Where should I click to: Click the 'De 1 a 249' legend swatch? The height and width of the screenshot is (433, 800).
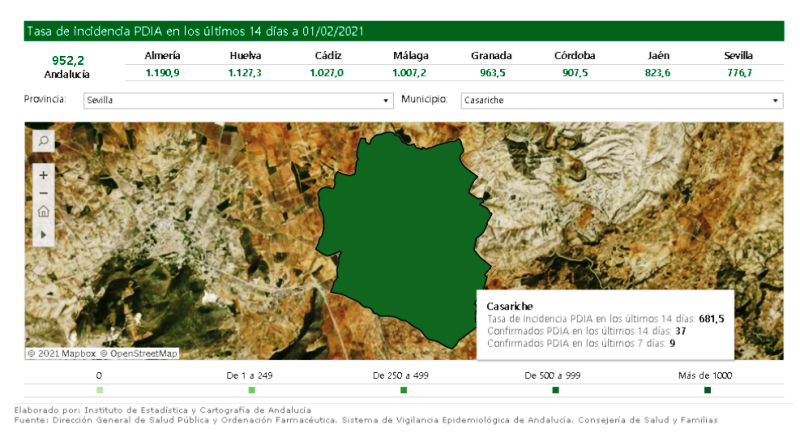point(252,390)
